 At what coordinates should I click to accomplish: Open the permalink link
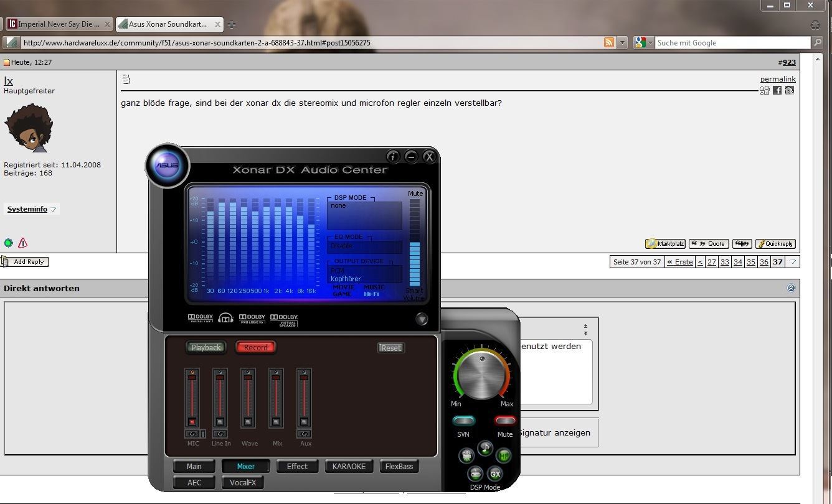point(778,79)
